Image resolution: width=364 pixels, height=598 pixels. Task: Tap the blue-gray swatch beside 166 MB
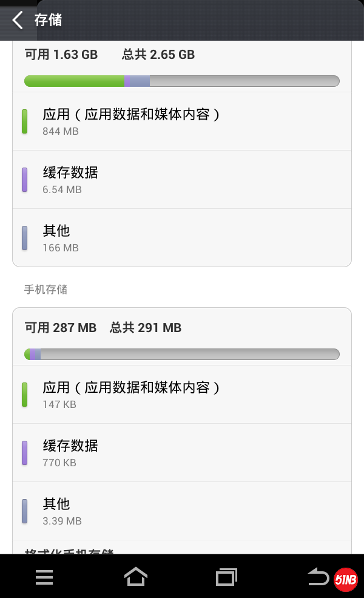pyautogui.click(x=25, y=239)
